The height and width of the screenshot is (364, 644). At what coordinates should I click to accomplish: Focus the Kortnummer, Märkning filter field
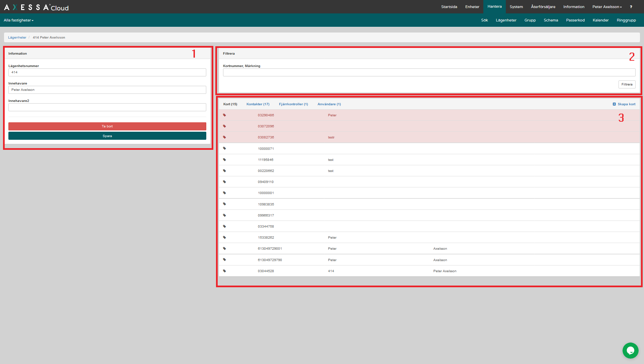point(429,72)
